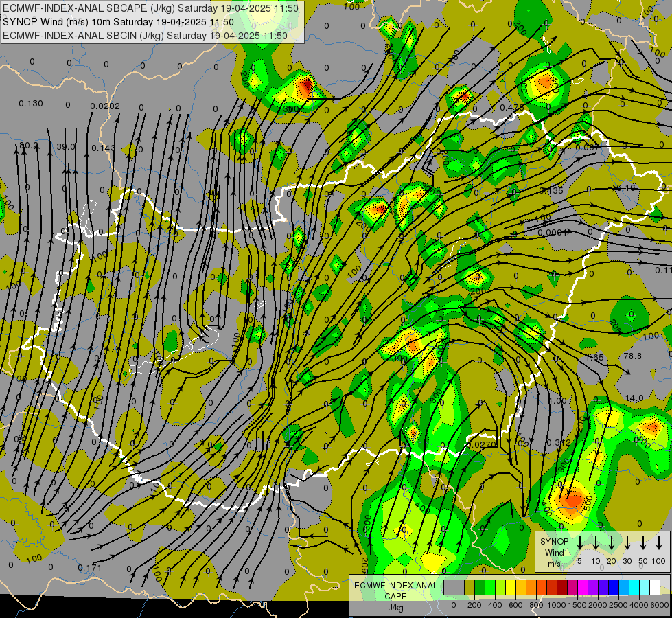Click the 2500 tick label on CAPE scale
This screenshot has height=618, width=672.
[x=618, y=605]
